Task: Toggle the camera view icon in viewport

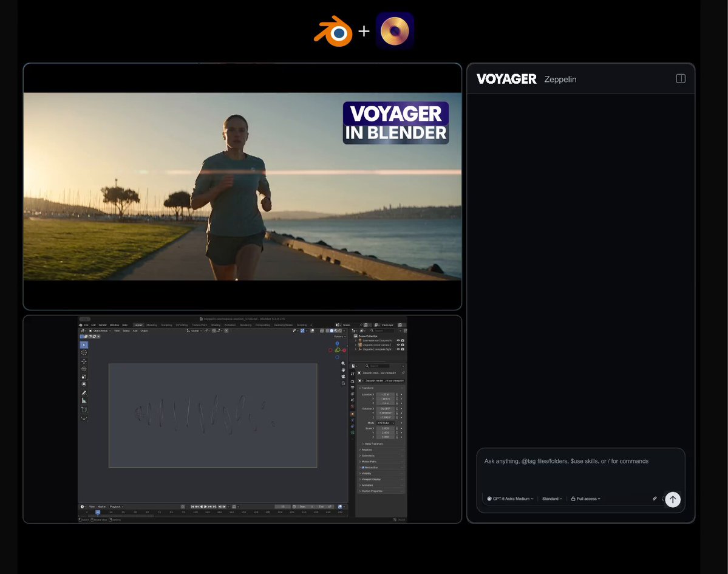Action: click(343, 377)
